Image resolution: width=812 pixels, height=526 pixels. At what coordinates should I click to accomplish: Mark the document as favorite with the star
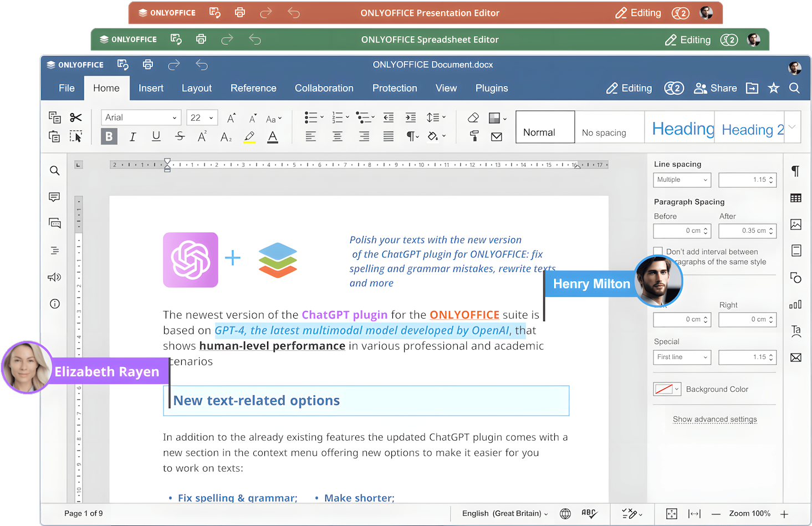(x=774, y=88)
